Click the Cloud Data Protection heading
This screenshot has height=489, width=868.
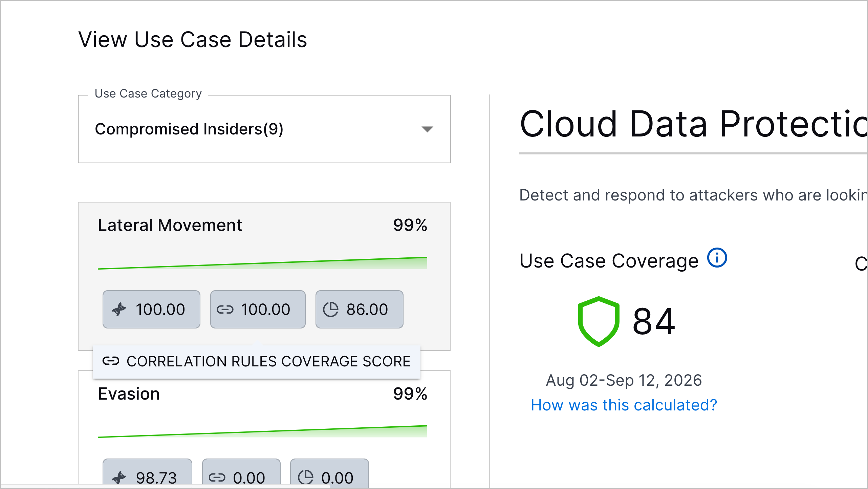tap(693, 124)
